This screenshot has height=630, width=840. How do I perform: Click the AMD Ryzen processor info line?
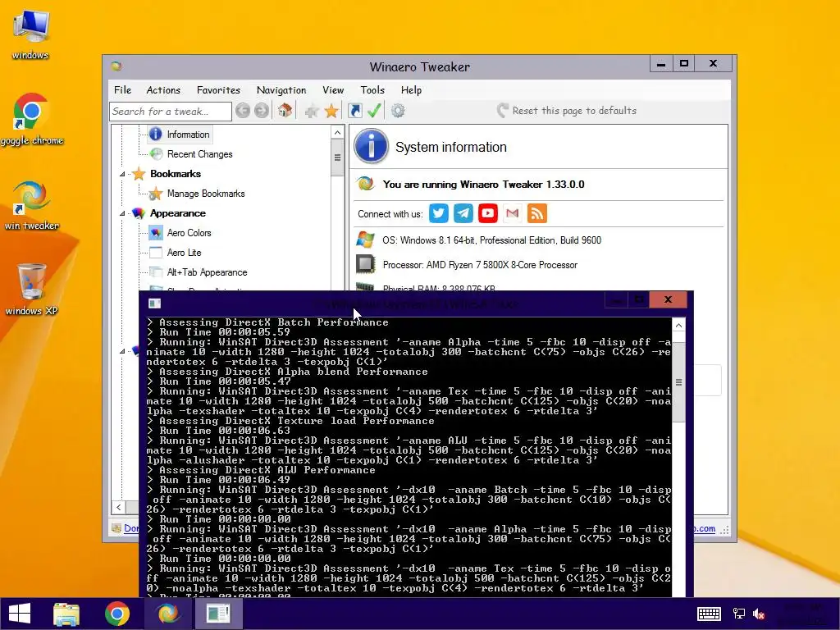pos(479,265)
